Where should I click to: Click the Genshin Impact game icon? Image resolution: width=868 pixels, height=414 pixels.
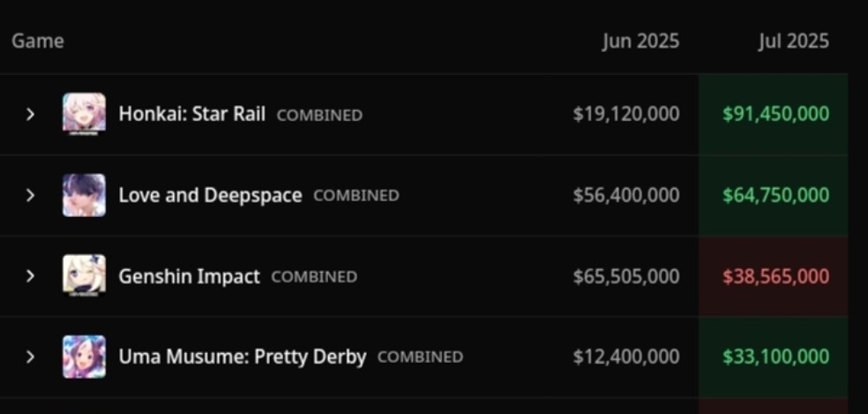[x=84, y=276]
